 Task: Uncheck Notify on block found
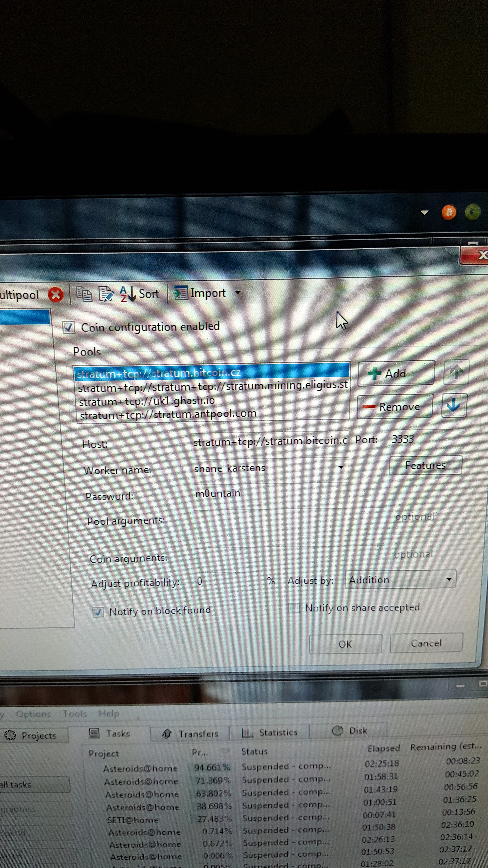click(98, 612)
